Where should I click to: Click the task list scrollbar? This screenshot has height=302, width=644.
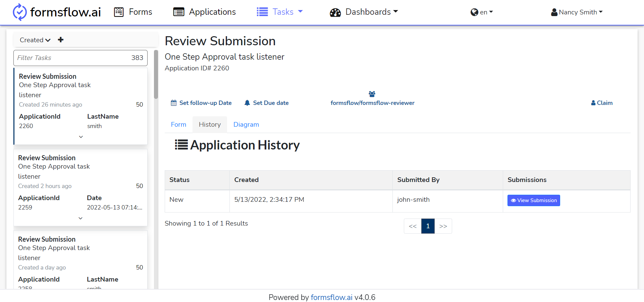coord(156,74)
